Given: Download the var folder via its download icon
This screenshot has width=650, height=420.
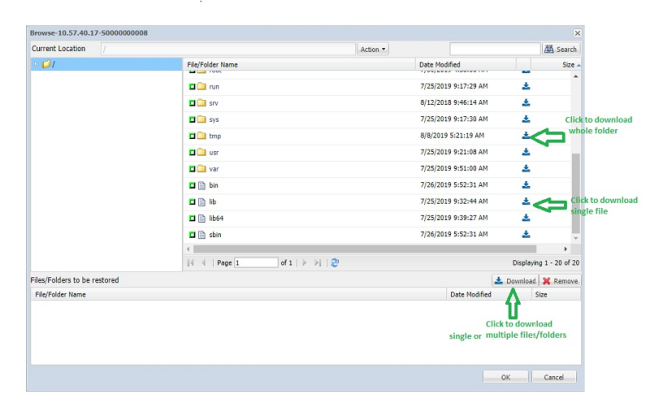Looking at the screenshot, I should (x=526, y=168).
